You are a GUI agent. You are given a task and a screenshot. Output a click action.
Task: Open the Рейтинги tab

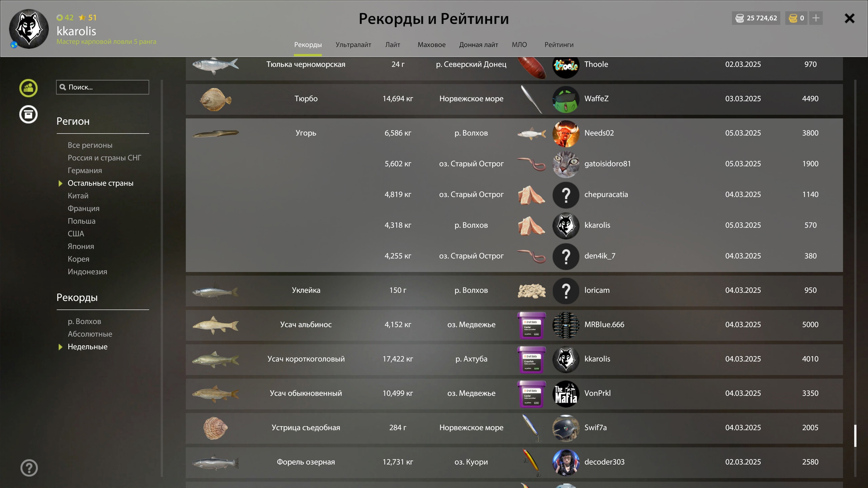[559, 45]
